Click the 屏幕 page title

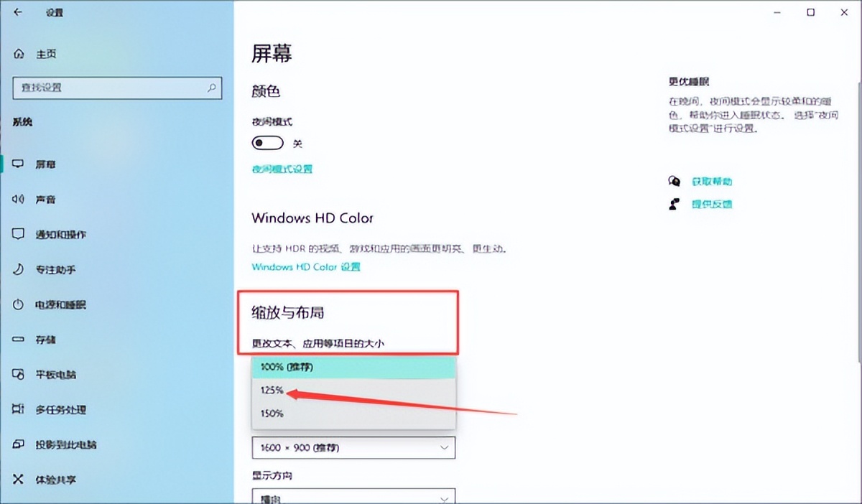click(x=272, y=53)
